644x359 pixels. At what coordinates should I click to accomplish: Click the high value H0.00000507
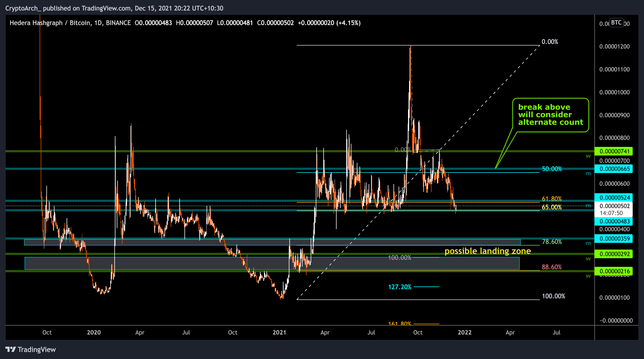(194, 23)
